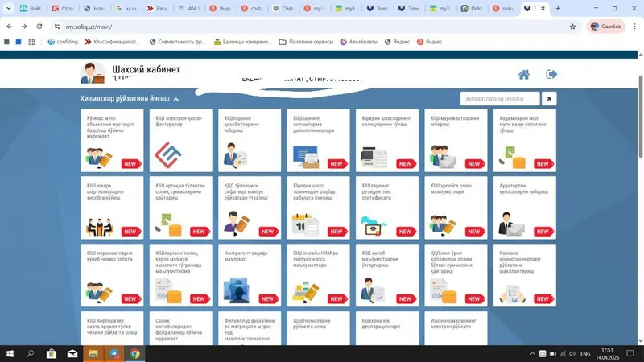Image resolution: width=644 pixels, height=362 pixels.
Task: Open a new browser tab
Action: click(558, 8)
